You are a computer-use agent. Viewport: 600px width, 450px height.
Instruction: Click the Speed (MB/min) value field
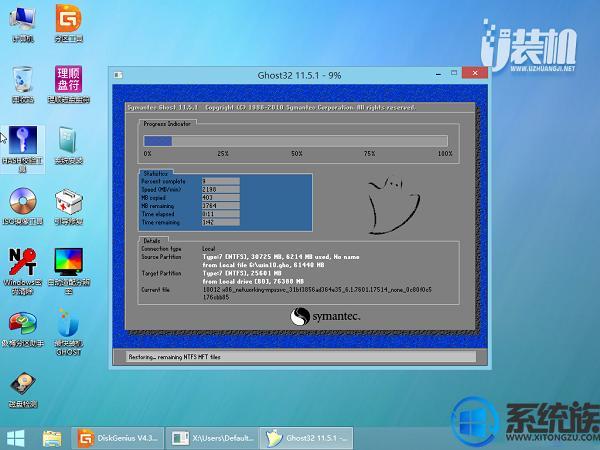point(221,189)
